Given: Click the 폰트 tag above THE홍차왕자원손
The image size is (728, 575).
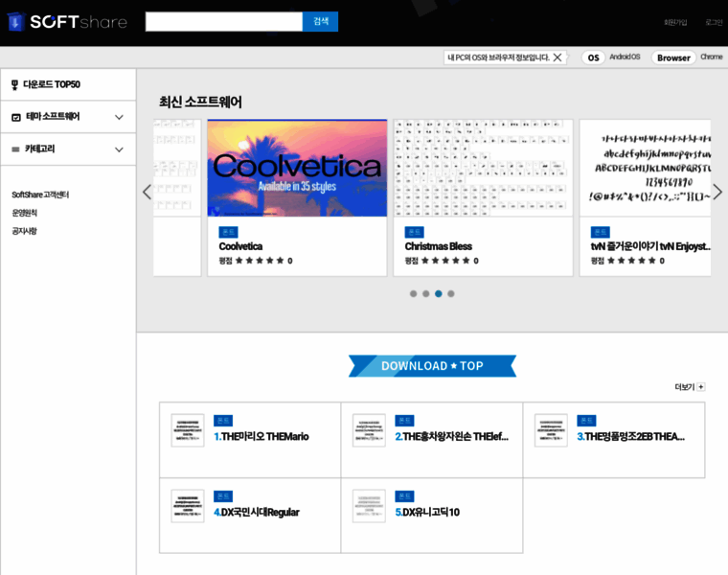Looking at the screenshot, I should click(x=405, y=421).
